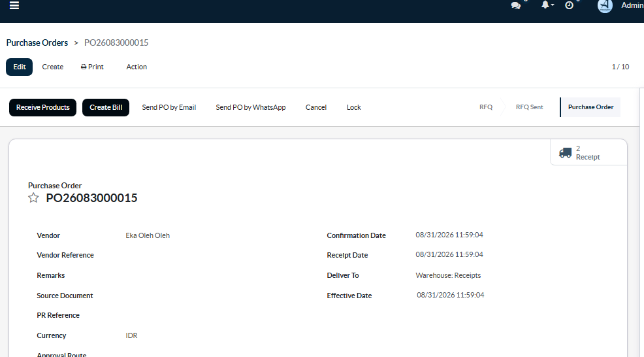
Task: Click Create to add new order
Action: pos(52,67)
